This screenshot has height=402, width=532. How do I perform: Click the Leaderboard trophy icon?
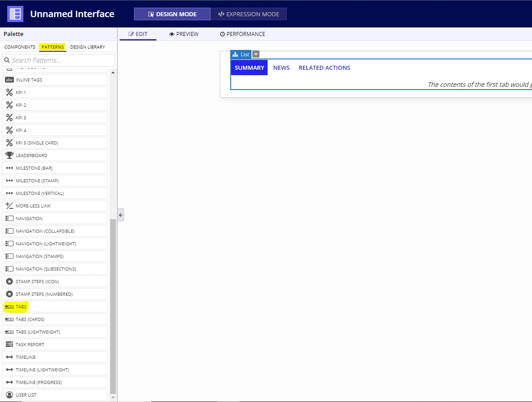[x=9, y=155]
